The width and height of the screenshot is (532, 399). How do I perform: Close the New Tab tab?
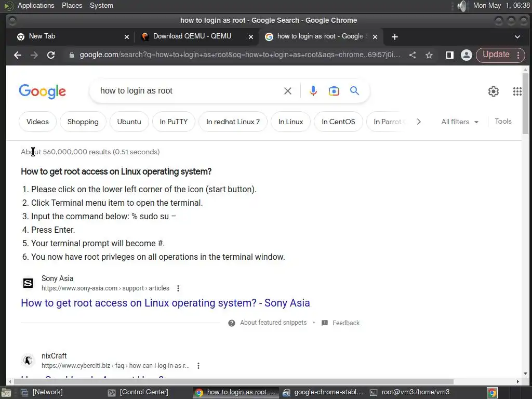[x=127, y=37]
